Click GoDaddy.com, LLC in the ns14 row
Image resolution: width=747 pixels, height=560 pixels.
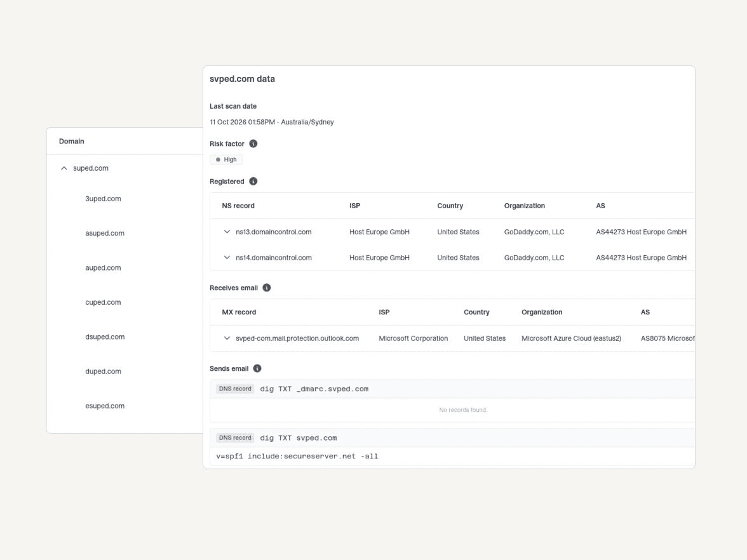click(x=534, y=258)
